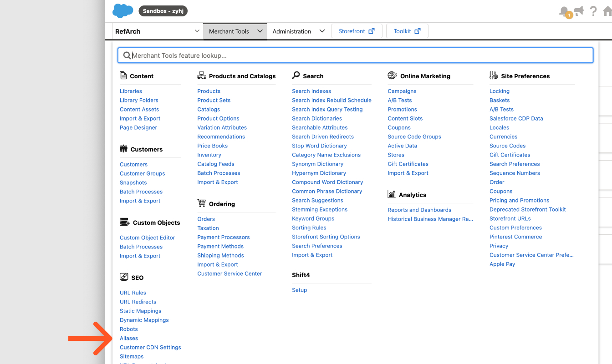Screen dimensions: 612x364
Task: Open Sequence Numbers
Action: (515, 173)
